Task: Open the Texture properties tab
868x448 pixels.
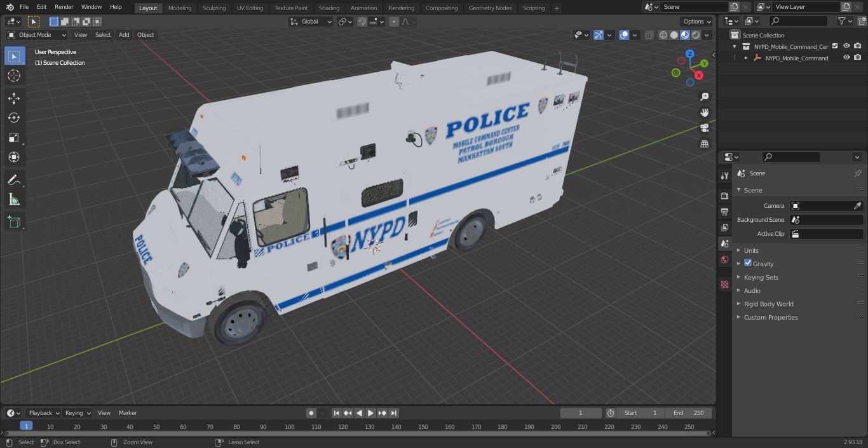Action: click(724, 285)
